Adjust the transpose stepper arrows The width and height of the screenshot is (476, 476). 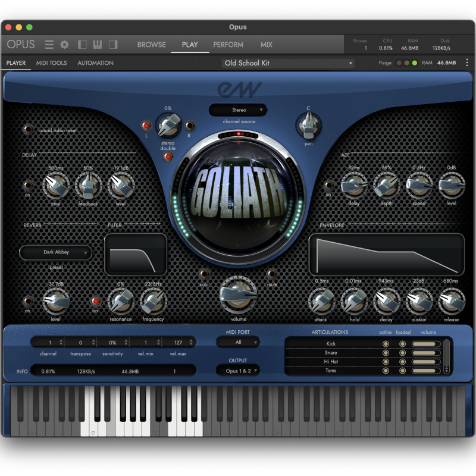coord(93,343)
